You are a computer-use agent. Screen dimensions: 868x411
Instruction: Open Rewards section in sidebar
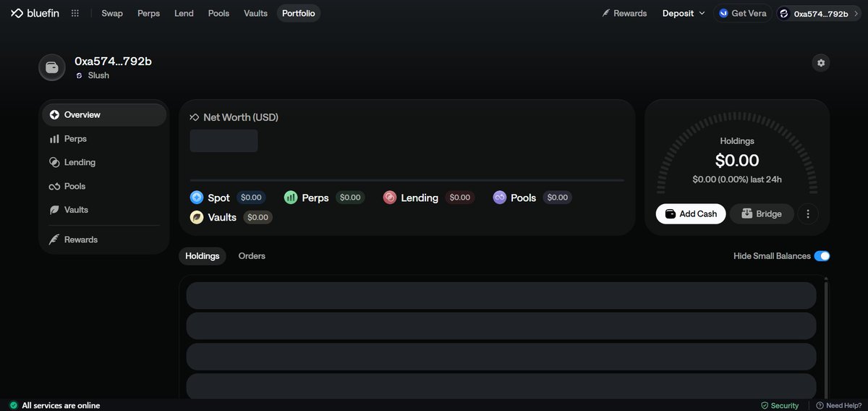tap(104, 240)
